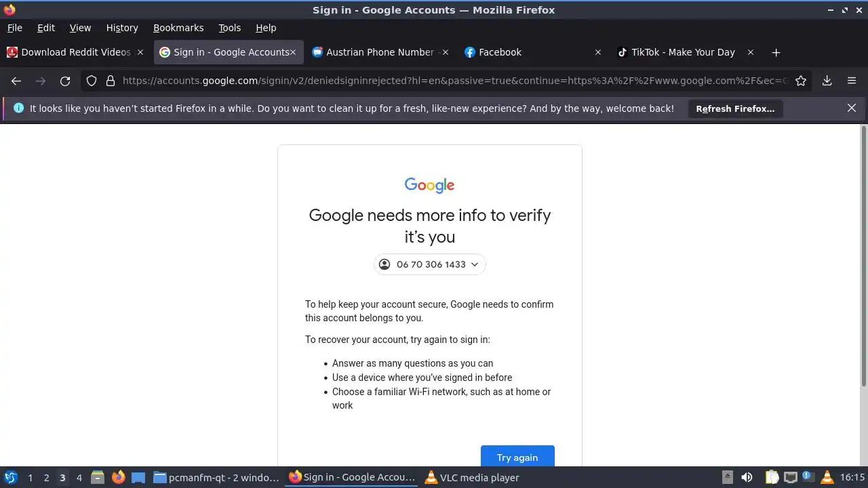The height and width of the screenshot is (488, 868).
Task: Switch to virtual desktop 1
Action: [x=30, y=478]
